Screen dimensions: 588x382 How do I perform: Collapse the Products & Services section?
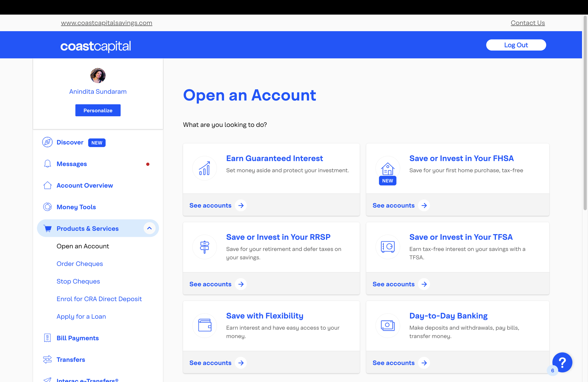pyautogui.click(x=150, y=228)
